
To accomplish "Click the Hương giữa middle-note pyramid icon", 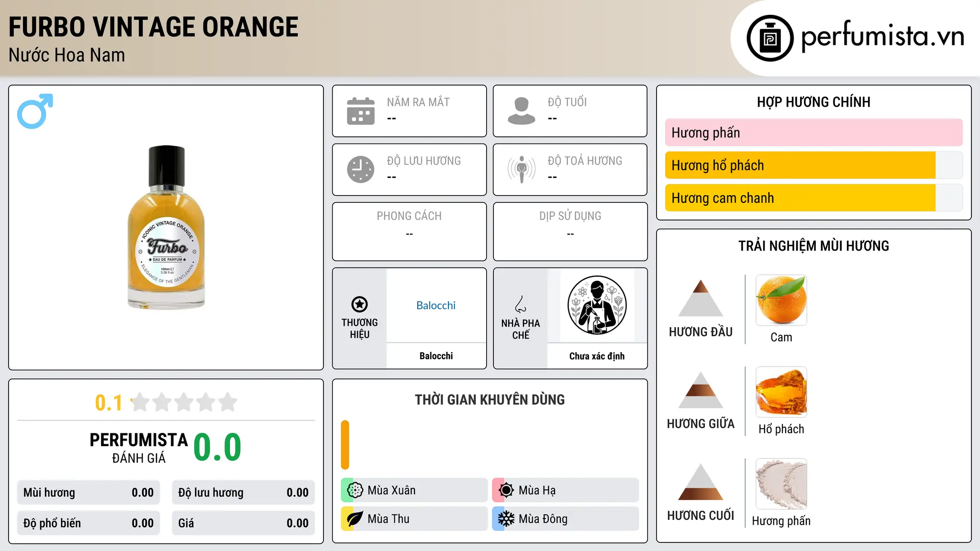I will [701, 390].
